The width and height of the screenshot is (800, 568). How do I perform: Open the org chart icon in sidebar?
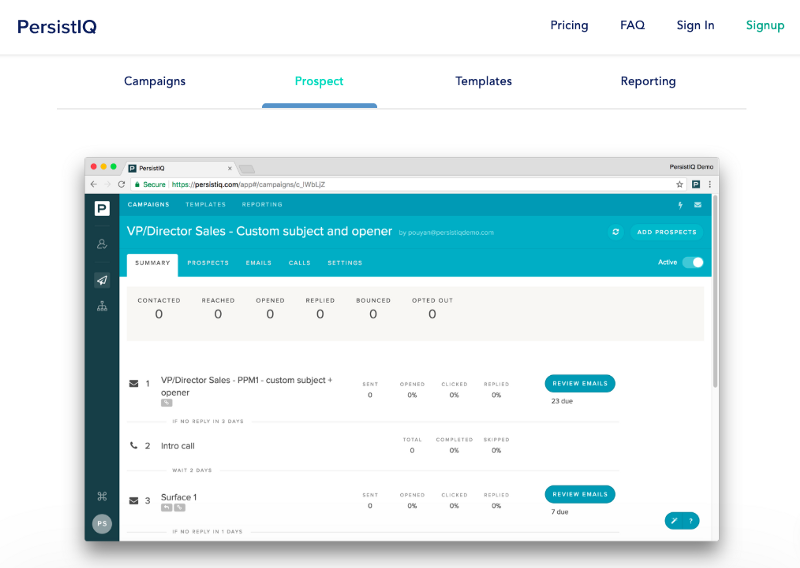(x=102, y=306)
